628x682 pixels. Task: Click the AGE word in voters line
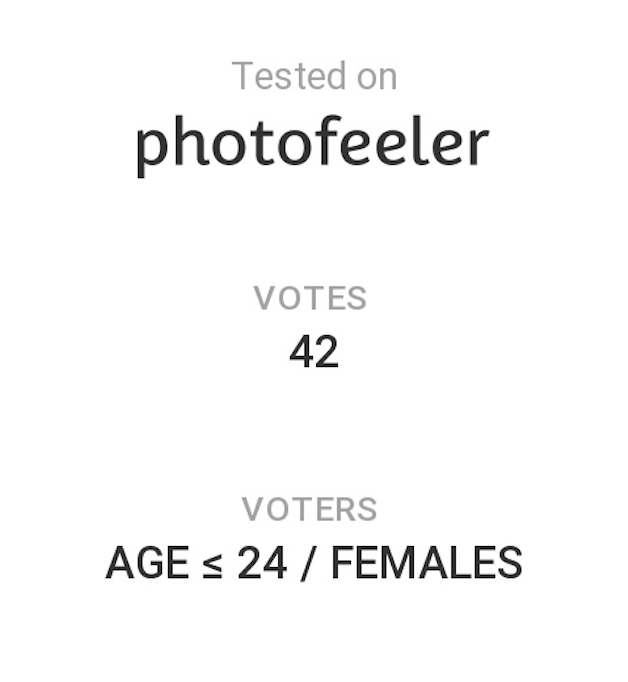pos(147,563)
